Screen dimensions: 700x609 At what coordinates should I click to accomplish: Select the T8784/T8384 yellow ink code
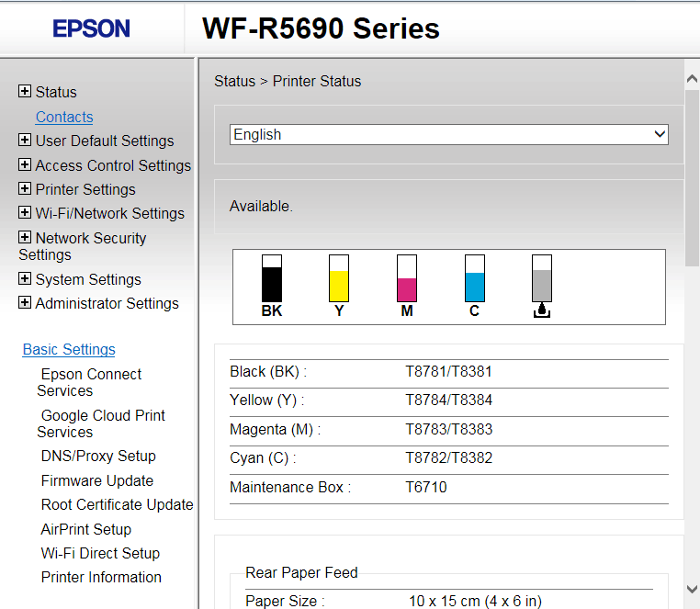point(448,400)
